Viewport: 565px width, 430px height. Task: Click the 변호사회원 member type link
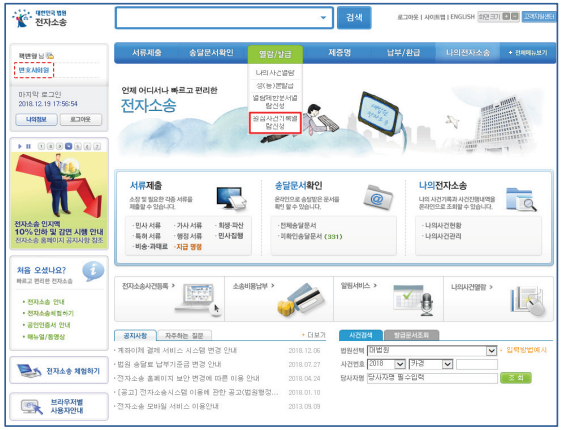[34, 70]
